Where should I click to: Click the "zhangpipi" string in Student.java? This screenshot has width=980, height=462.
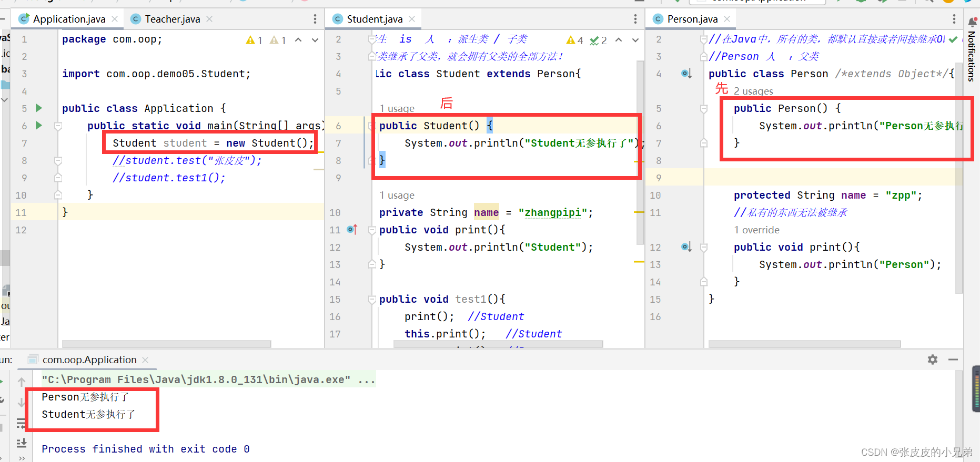[553, 213]
